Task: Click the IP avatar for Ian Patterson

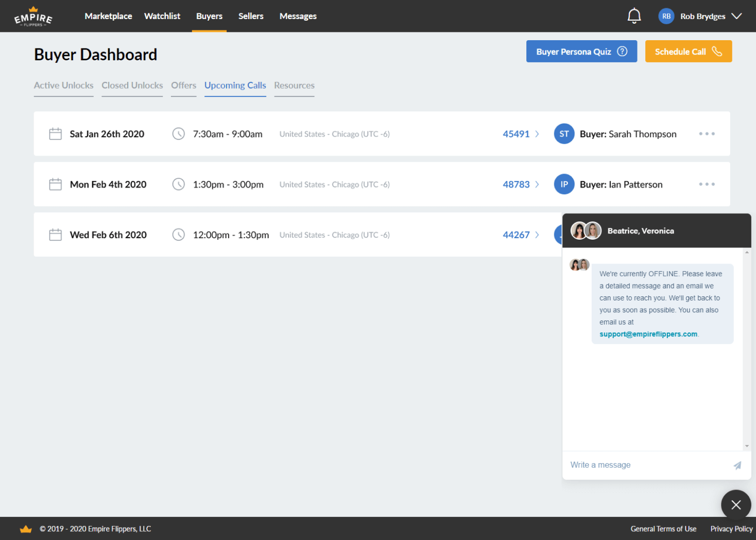Action: [x=564, y=184]
